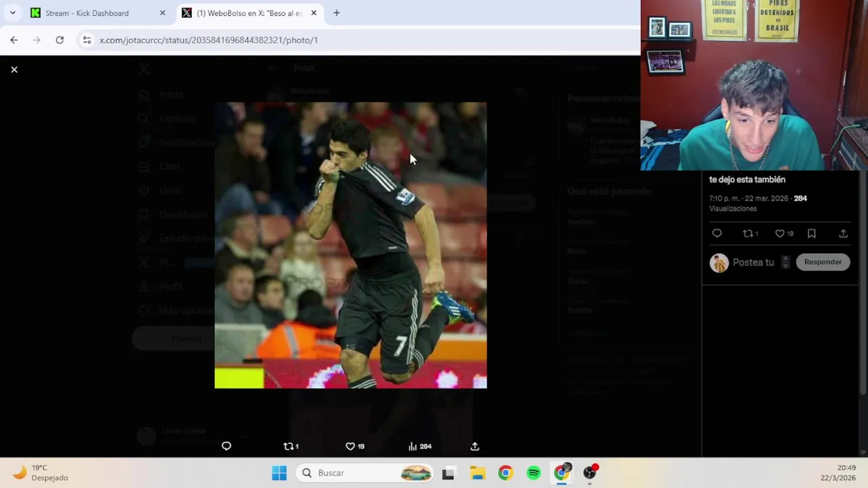Open view stats showing 284 below photo
Screen dimensions: 868x488
coord(420,446)
